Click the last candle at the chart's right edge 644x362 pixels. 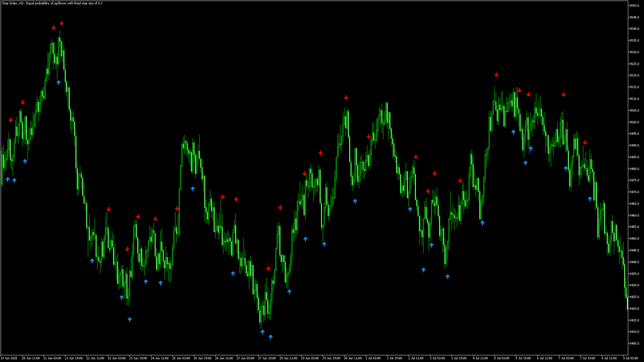point(627,303)
